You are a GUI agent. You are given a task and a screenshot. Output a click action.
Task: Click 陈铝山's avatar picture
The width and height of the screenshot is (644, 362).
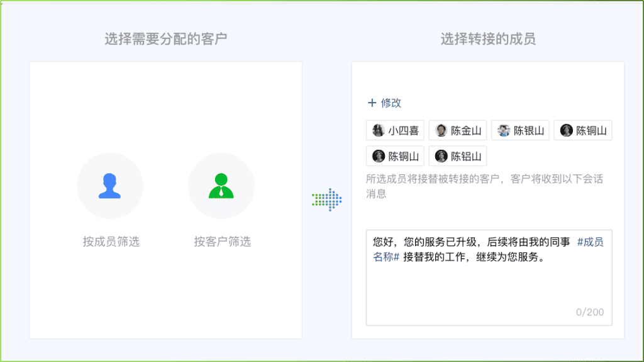[441, 156]
